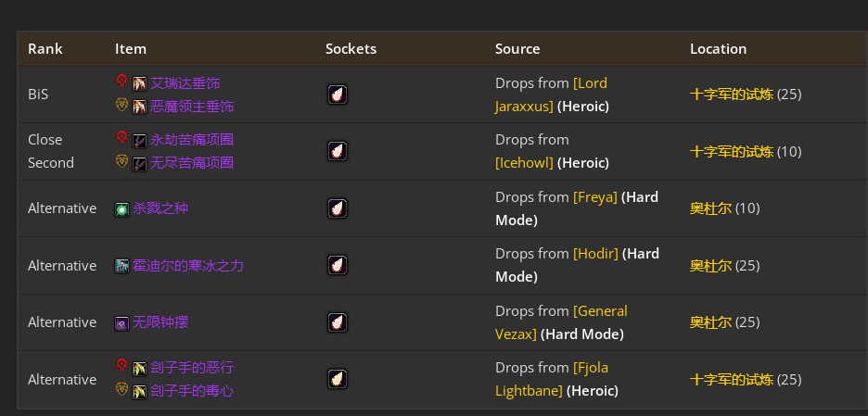The image size is (868, 416).
Task: Open the 永劫苦痛项圈 item link
Action: [192, 140]
